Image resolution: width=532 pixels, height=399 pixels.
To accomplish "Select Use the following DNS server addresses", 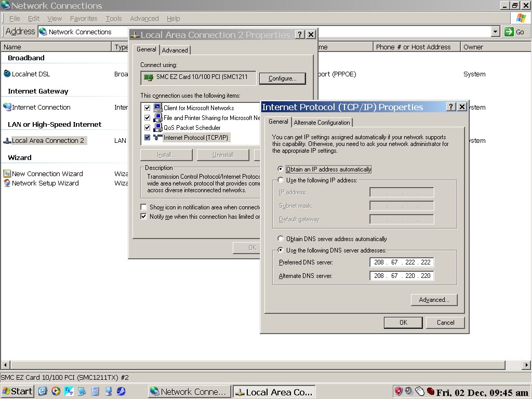I will [280, 250].
